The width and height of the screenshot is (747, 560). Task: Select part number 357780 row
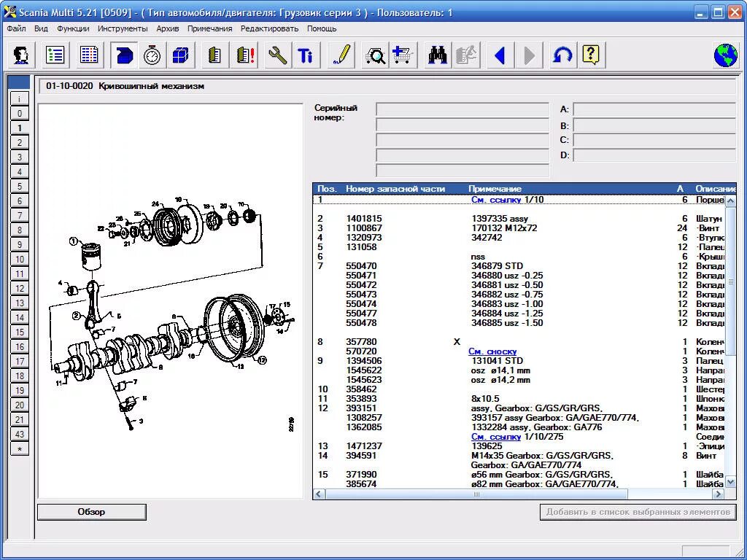pos(519,342)
